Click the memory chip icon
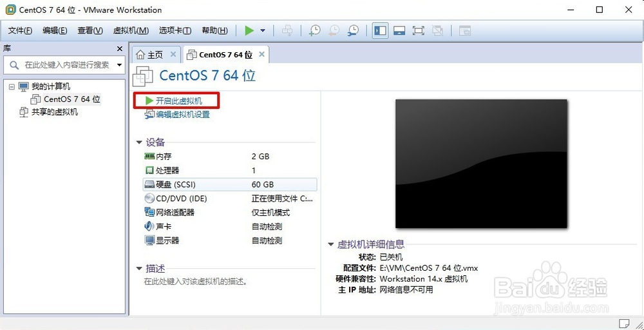The width and height of the screenshot is (644, 330). click(x=149, y=156)
